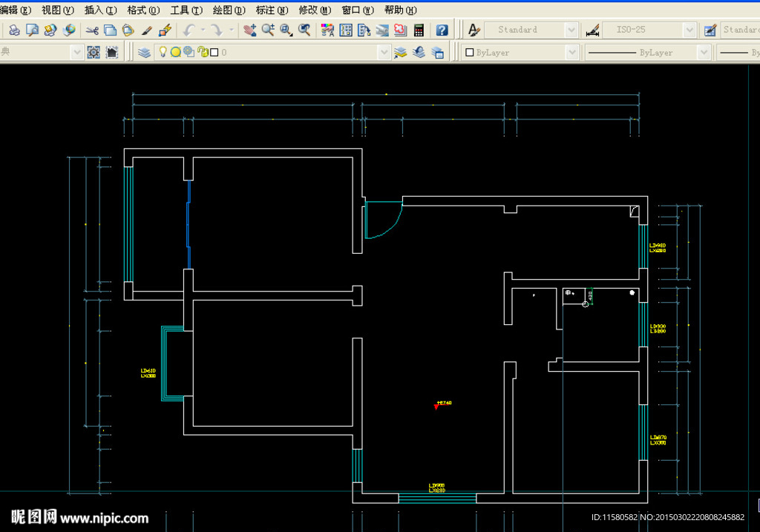760x532 pixels.
Task: Click the red marker in the floor plan
Action: [436, 407]
